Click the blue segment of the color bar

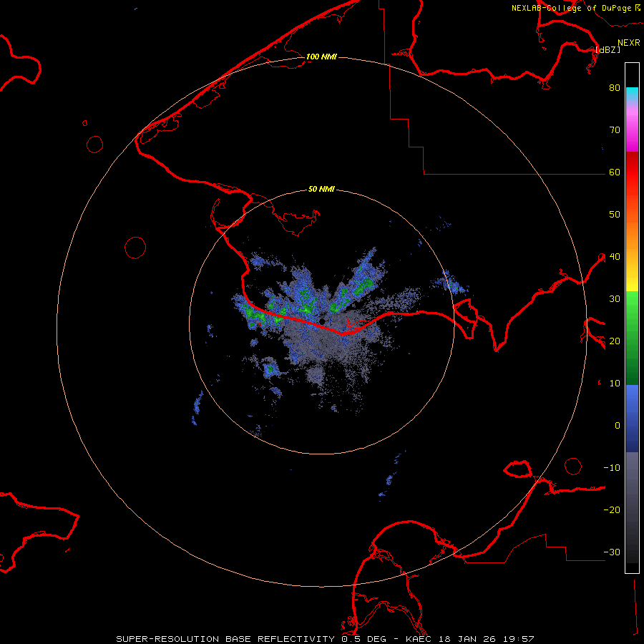point(632,419)
